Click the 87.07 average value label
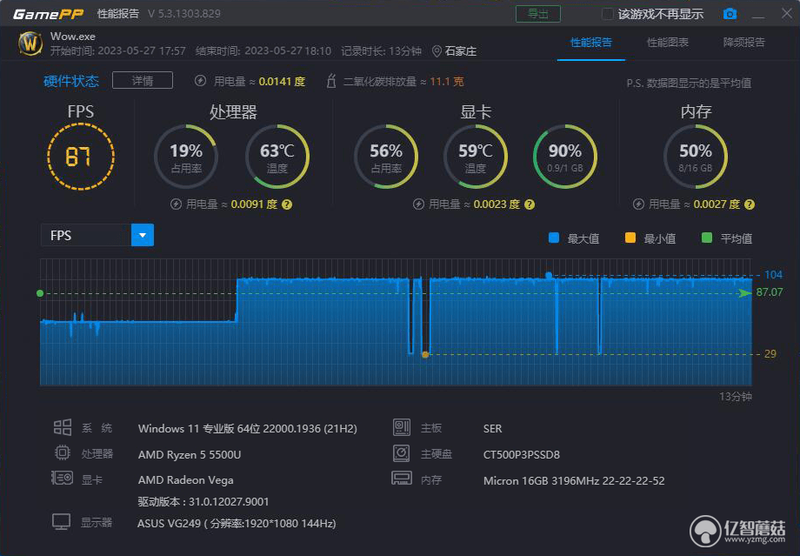800x556 pixels. [x=769, y=292]
